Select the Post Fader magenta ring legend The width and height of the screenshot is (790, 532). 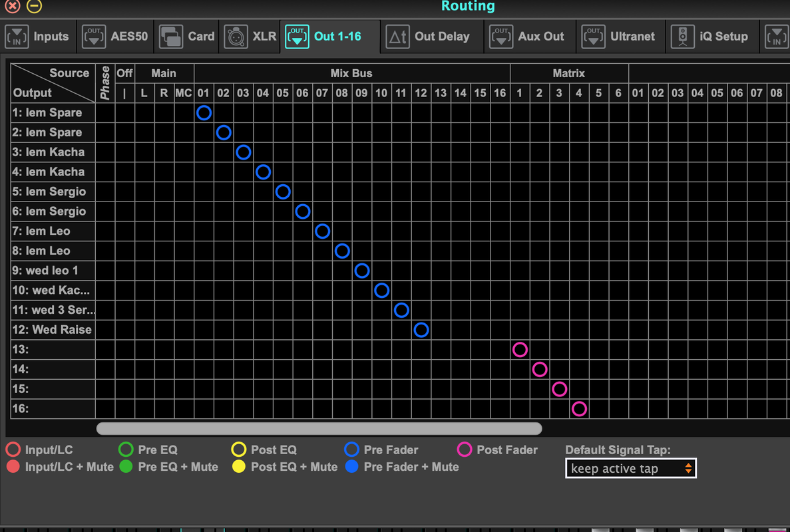coord(465,450)
